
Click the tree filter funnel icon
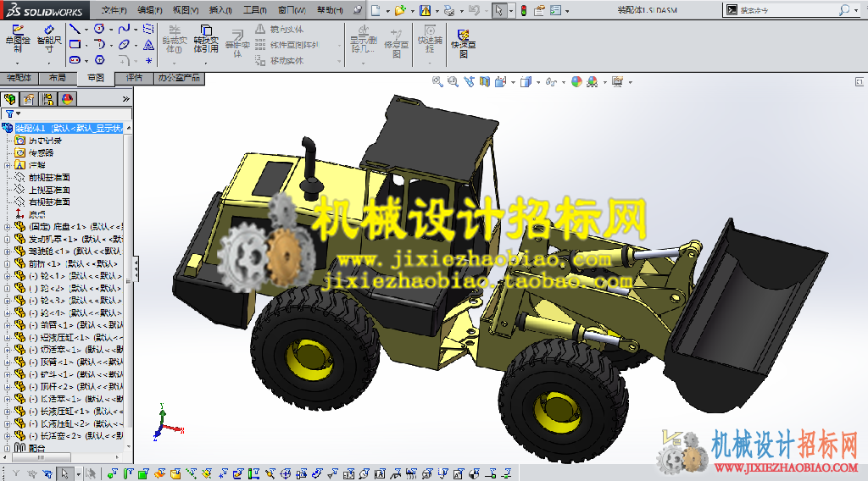pyautogui.click(x=9, y=113)
